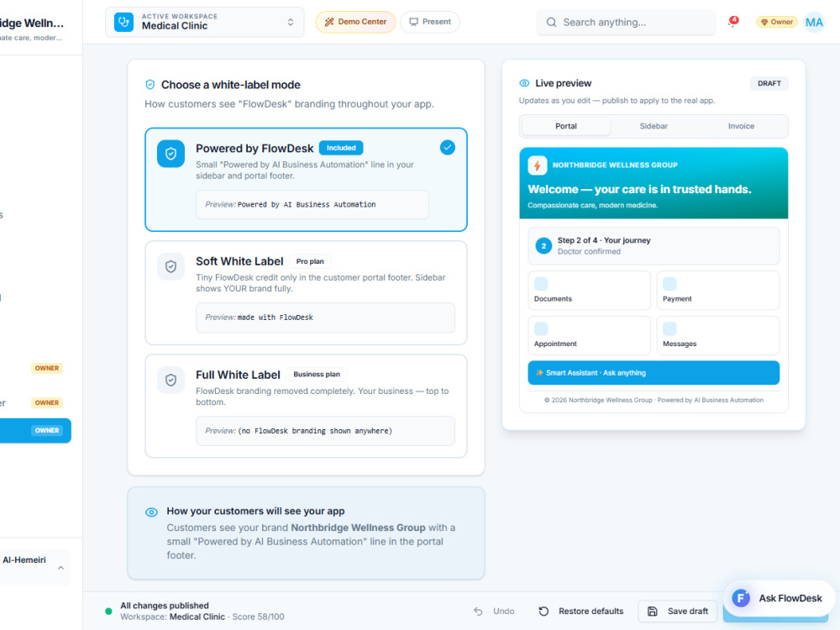
Task: Click the Undo button
Action: (x=494, y=612)
